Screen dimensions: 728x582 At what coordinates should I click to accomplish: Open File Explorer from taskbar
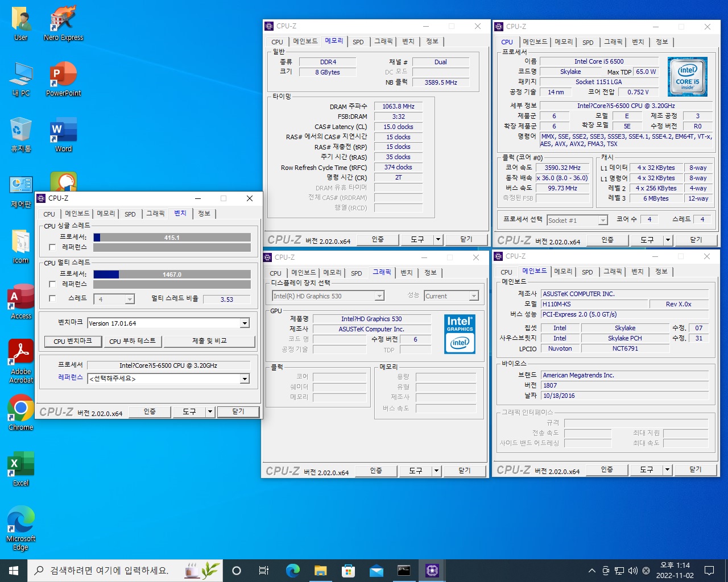(320, 571)
